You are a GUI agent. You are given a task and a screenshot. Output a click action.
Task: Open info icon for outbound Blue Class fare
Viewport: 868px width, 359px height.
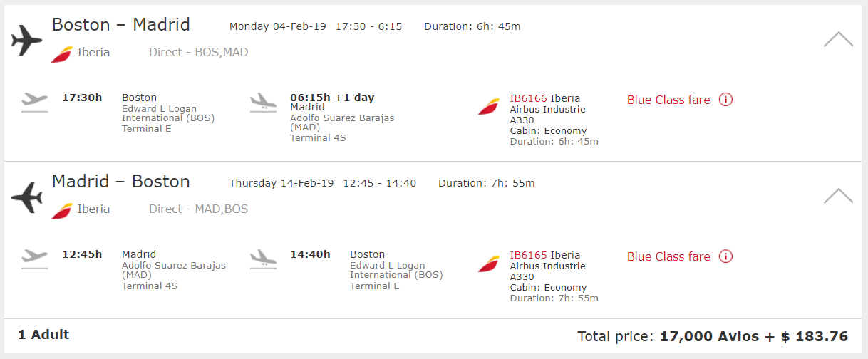725,100
